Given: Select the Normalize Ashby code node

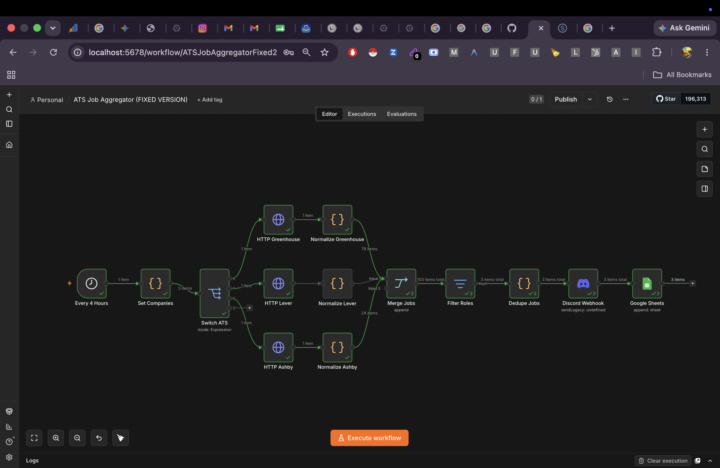Looking at the screenshot, I should point(338,348).
